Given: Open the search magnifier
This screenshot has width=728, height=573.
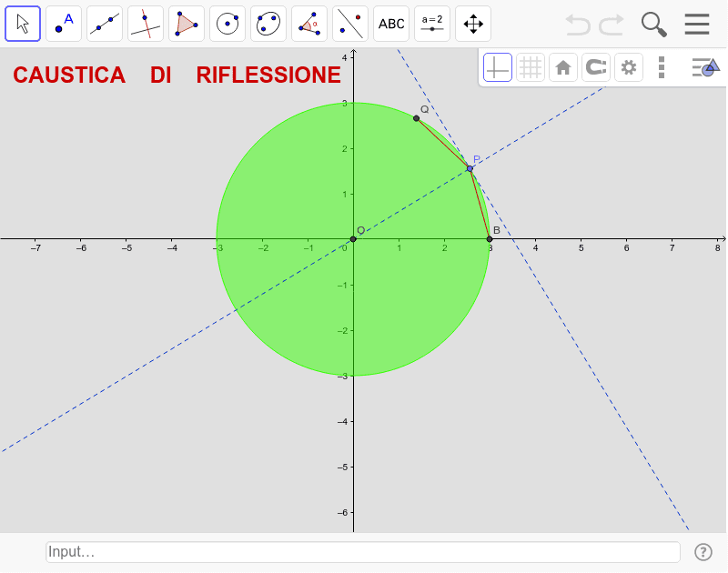Looking at the screenshot, I should (653, 25).
